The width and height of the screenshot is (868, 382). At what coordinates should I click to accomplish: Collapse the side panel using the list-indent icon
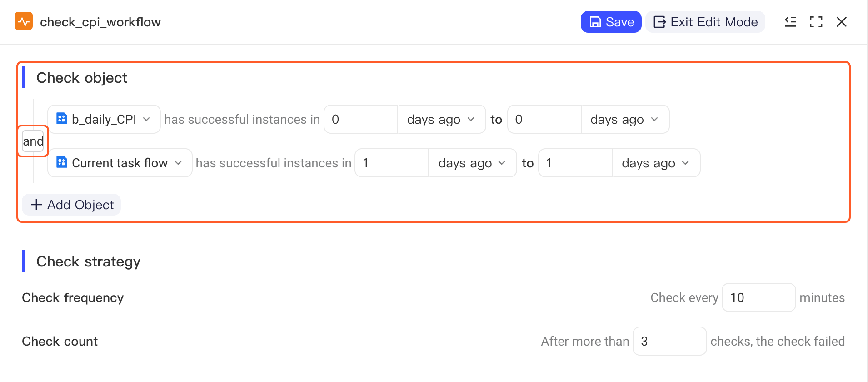pos(791,22)
